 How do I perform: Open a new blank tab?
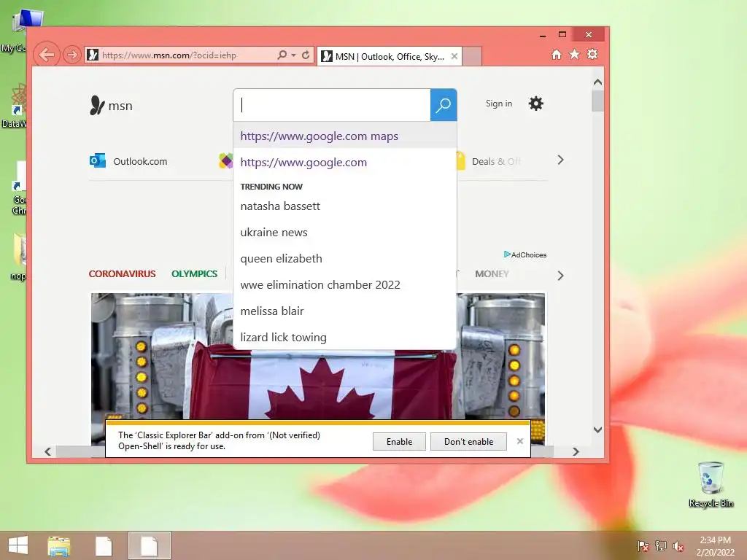click(472, 56)
